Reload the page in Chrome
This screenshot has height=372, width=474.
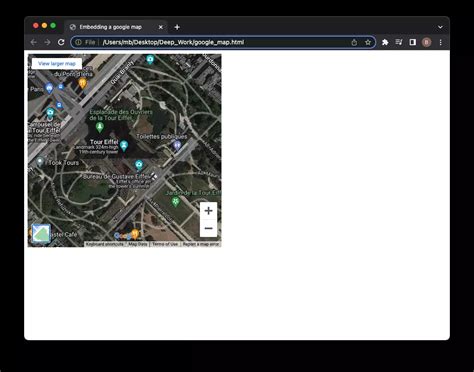[61, 42]
